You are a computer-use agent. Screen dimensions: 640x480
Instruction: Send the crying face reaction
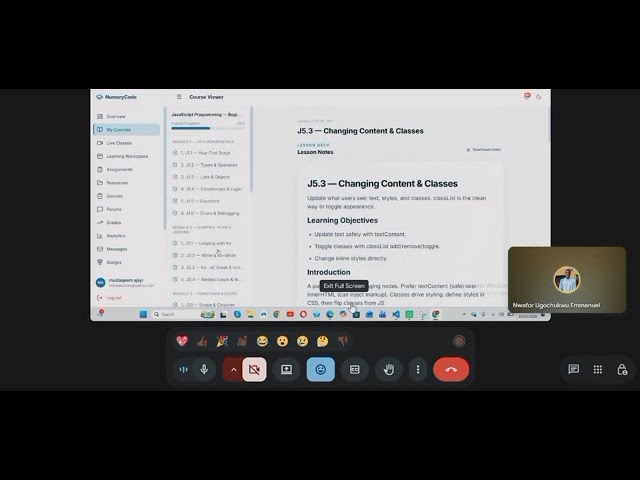302,341
